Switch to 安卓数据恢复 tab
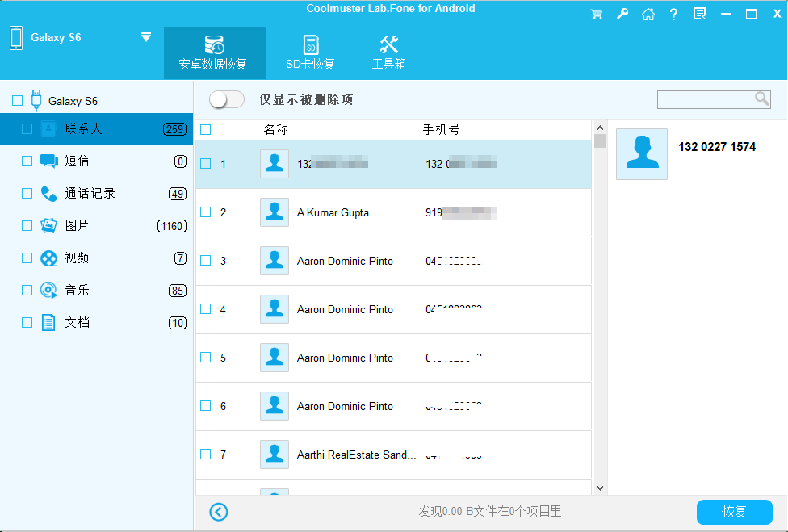This screenshot has height=532, width=788. pos(215,52)
